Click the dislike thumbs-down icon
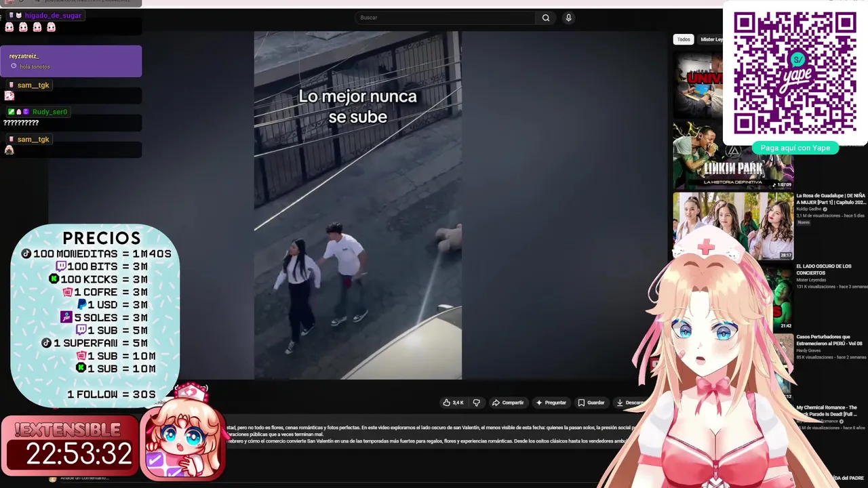This screenshot has height=488, width=868. 476,403
